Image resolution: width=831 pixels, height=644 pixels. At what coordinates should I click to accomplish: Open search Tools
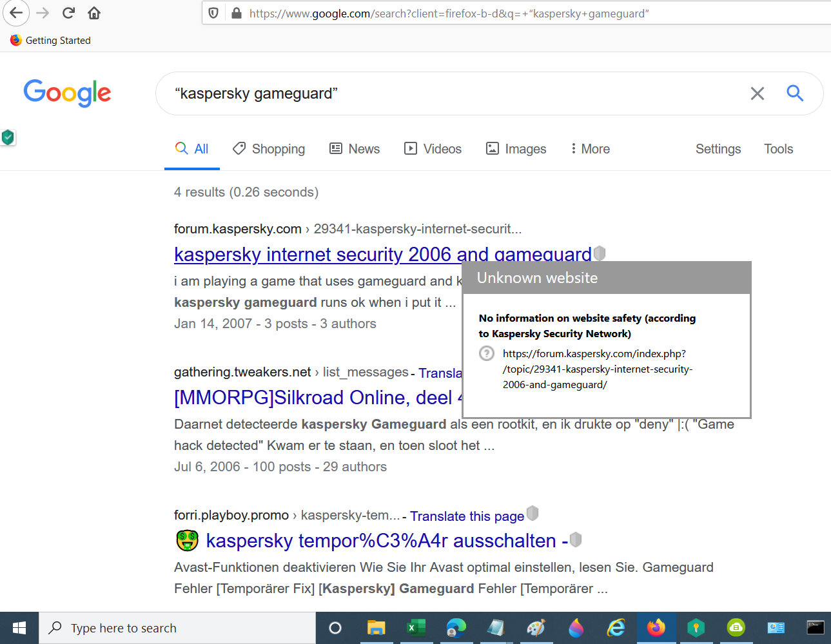(x=778, y=149)
